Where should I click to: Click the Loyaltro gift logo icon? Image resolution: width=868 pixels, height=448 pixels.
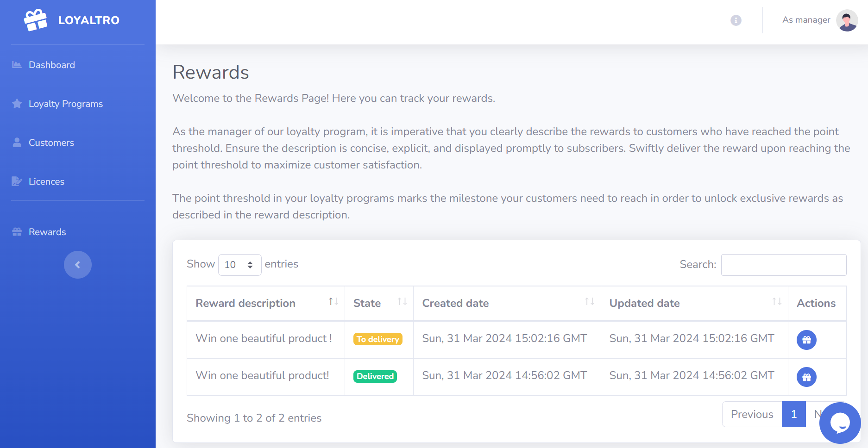[36, 20]
